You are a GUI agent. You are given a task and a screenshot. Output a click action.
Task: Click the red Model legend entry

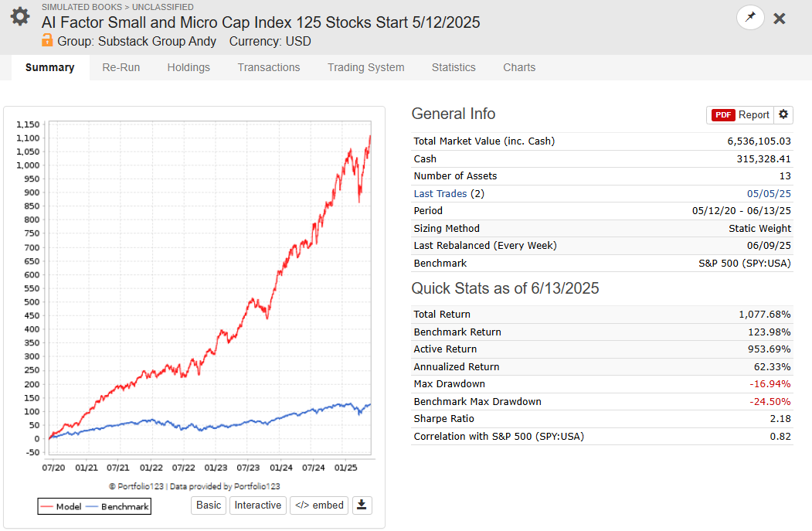click(61, 506)
